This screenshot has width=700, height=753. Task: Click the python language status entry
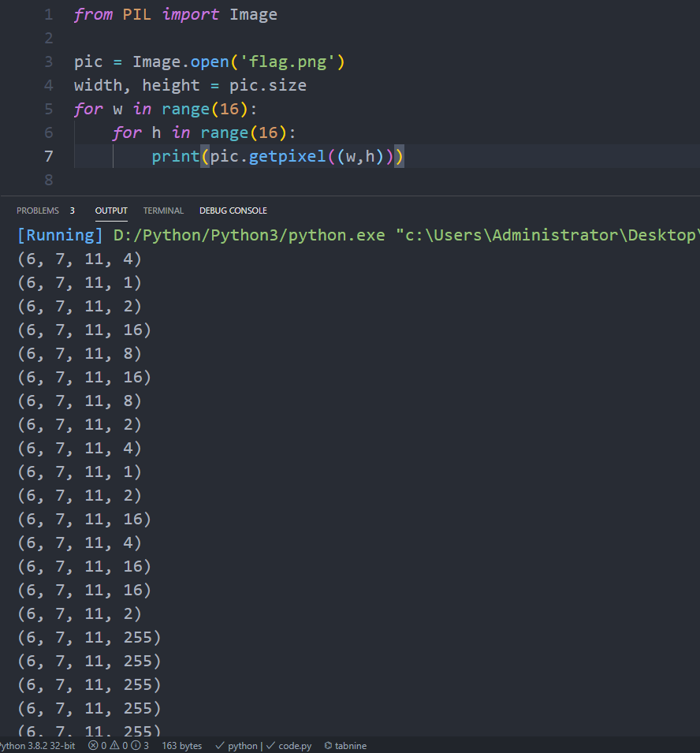(x=242, y=745)
